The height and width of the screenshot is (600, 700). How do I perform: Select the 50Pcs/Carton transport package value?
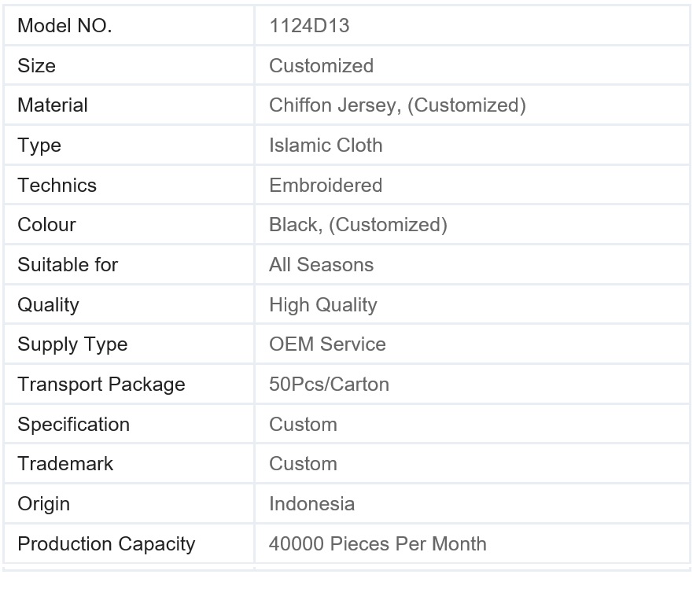(x=329, y=385)
